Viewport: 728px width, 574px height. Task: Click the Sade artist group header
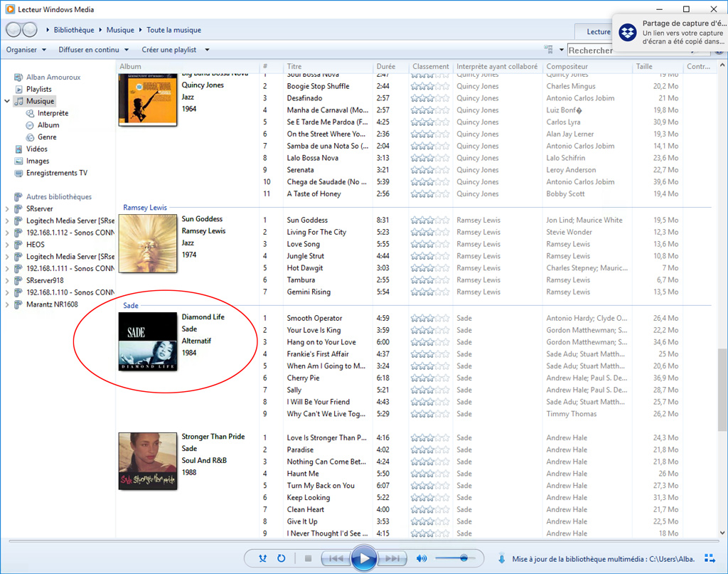point(131,306)
